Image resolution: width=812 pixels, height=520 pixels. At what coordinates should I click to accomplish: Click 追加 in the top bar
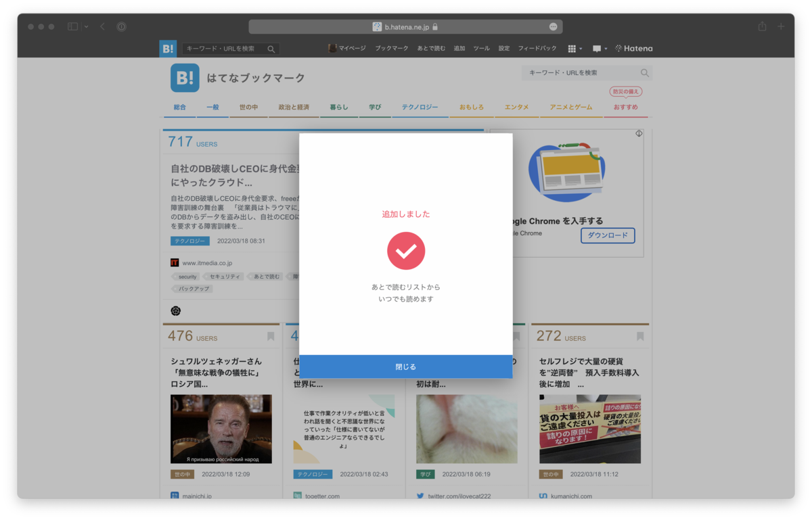click(x=459, y=48)
